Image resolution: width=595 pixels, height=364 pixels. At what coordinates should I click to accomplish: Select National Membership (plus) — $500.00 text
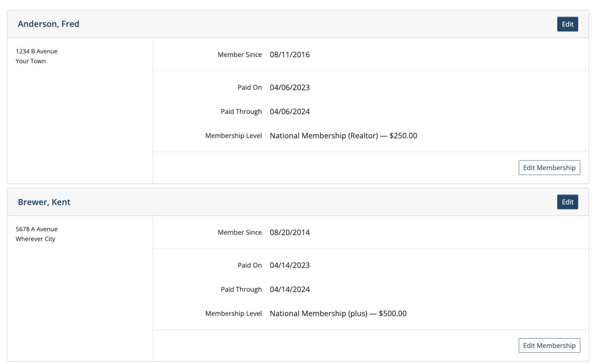pos(338,313)
